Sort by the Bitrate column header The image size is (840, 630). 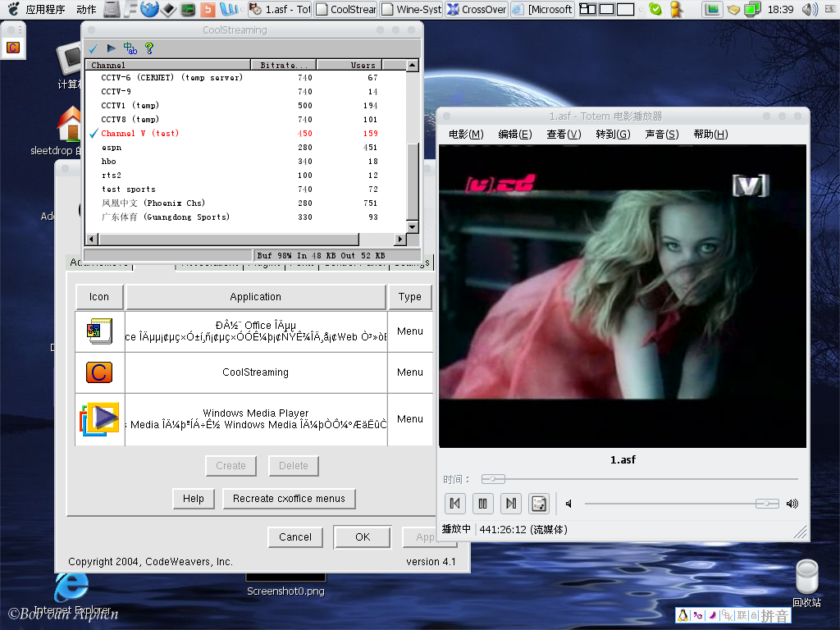[284, 66]
